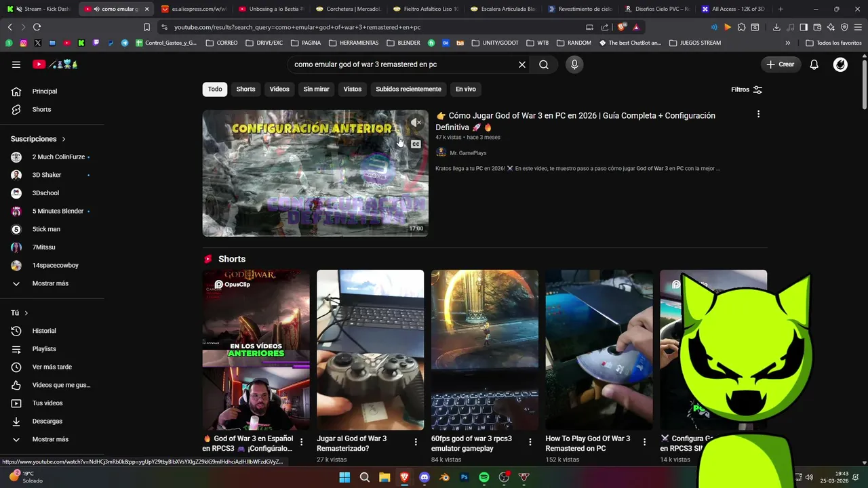Click the Crear create button
Screen dimensions: 868x488
tap(781, 64)
